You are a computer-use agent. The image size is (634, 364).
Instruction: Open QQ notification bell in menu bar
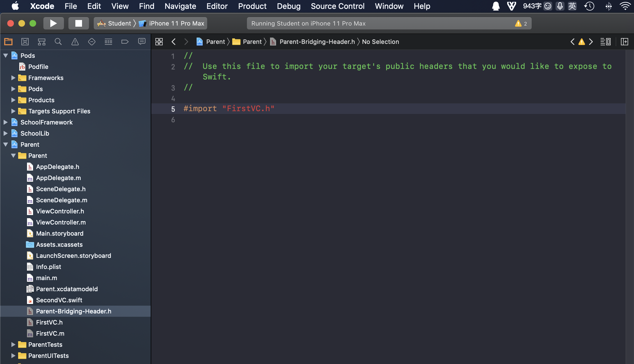click(496, 6)
